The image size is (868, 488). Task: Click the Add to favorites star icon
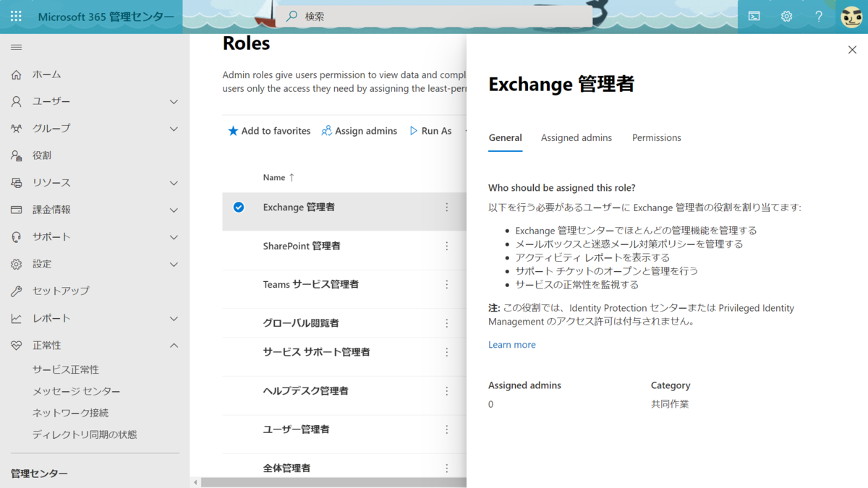click(x=233, y=131)
